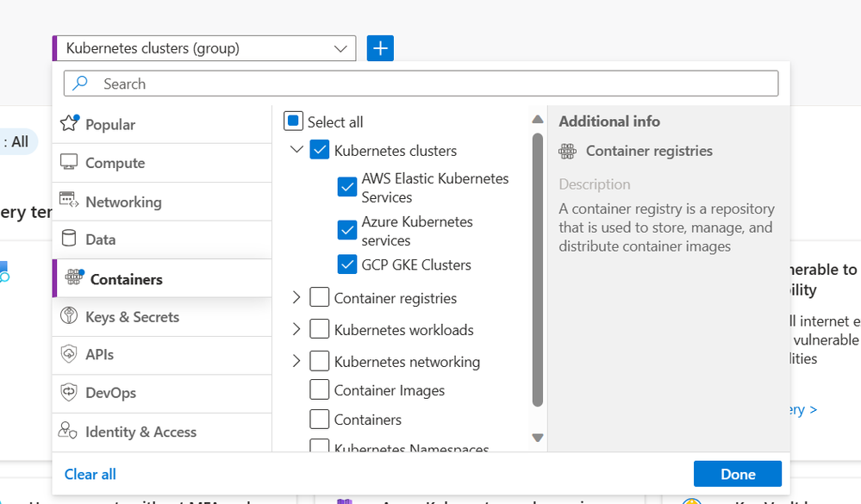The height and width of the screenshot is (504, 861).
Task: Click the APIs cloud shield icon
Action: [69, 353]
